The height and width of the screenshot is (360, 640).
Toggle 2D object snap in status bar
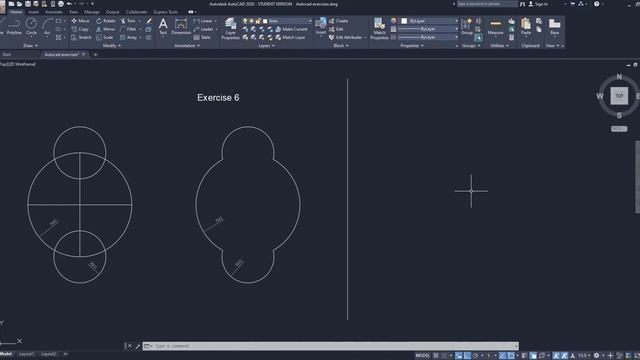(x=511, y=356)
